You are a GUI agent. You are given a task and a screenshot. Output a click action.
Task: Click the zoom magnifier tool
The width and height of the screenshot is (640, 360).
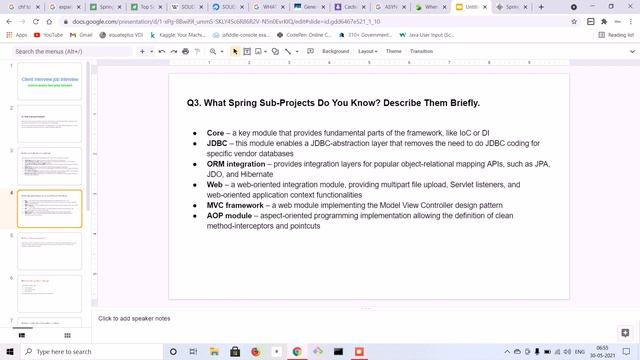(x=213, y=51)
